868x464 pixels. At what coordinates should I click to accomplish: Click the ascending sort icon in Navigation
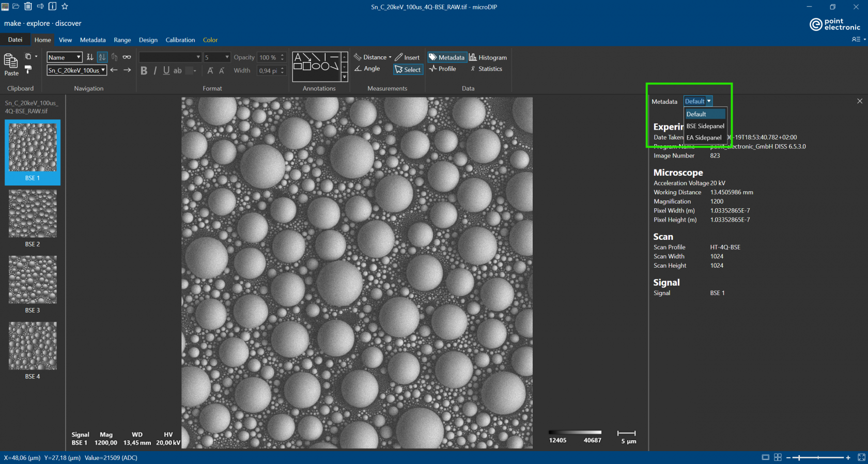coord(90,57)
